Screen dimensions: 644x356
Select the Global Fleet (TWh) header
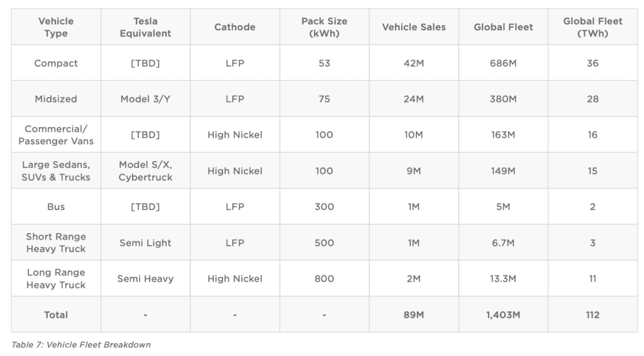(x=592, y=27)
